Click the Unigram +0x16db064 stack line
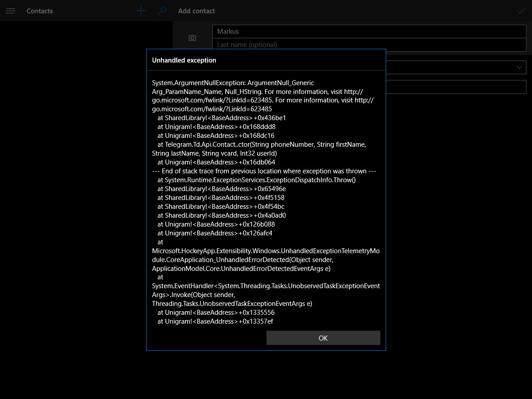Image resolution: width=532 pixels, height=399 pixels. click(x=216, y=162)
